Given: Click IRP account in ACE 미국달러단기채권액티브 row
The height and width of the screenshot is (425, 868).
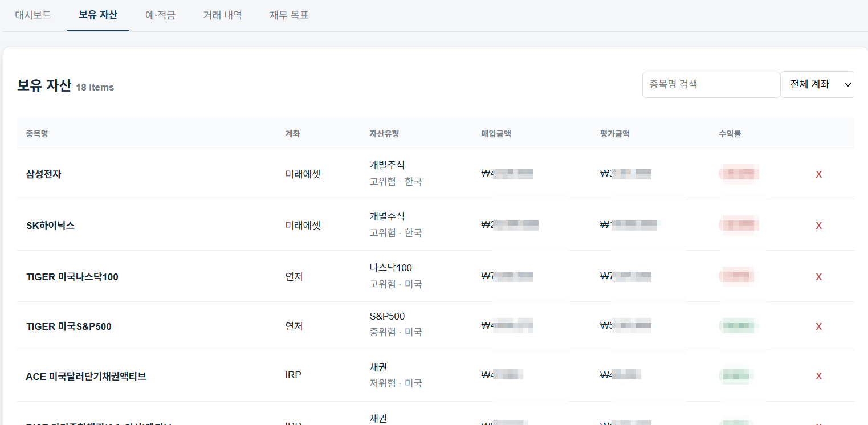Looking at the screenshot, I should point(294,375).
